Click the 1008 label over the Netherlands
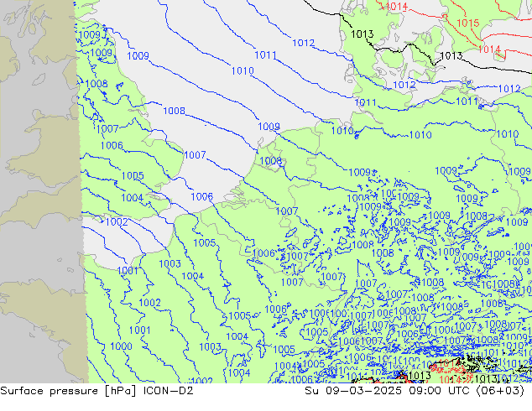 point(271,161)
